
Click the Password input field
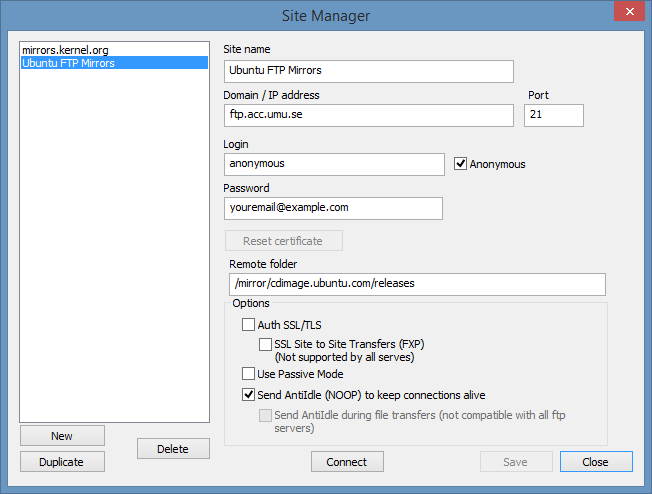333,208
